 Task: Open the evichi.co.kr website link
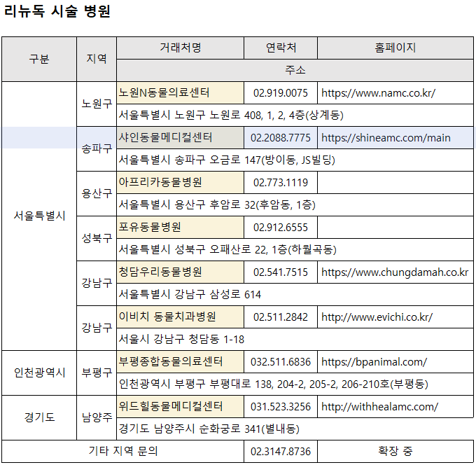(x=377, y=317)
